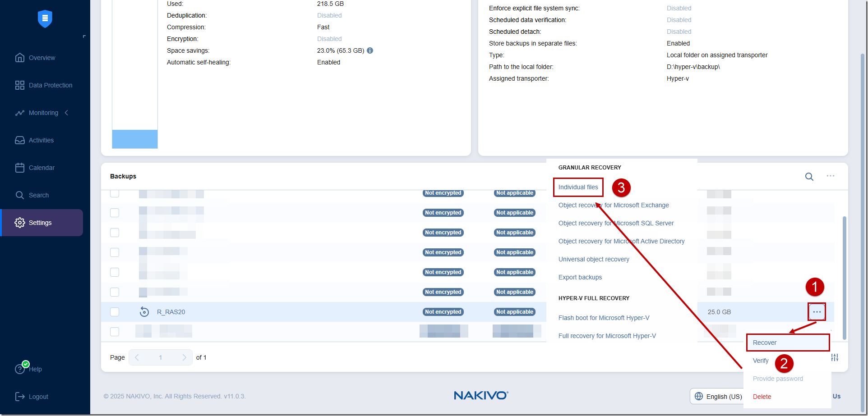The image size is (868, 416).
Task: Click the Logout label in sidebar
Action: click(38, 397)
